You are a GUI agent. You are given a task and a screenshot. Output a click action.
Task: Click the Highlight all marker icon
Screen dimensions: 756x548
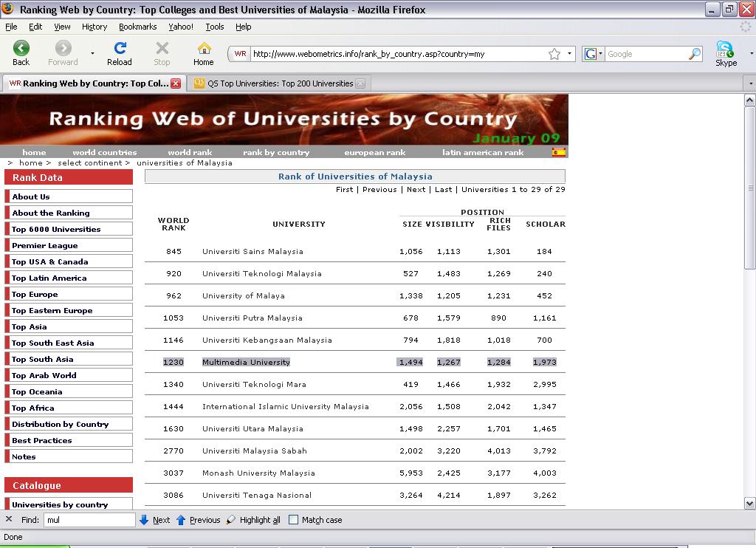pos(231,520)
